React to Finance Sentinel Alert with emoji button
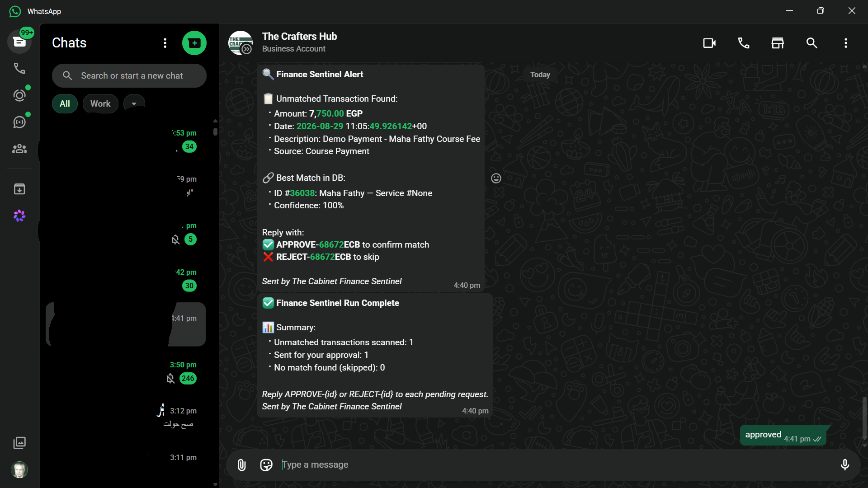Screen dimensions: 868x488 [496, 178]
